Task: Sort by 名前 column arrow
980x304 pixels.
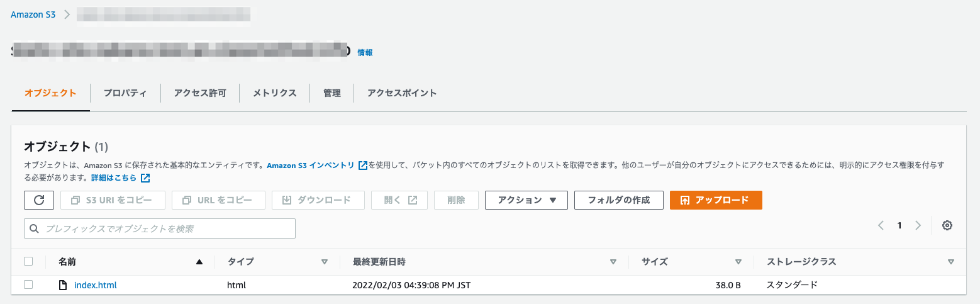Action: [x=199, y=262]
